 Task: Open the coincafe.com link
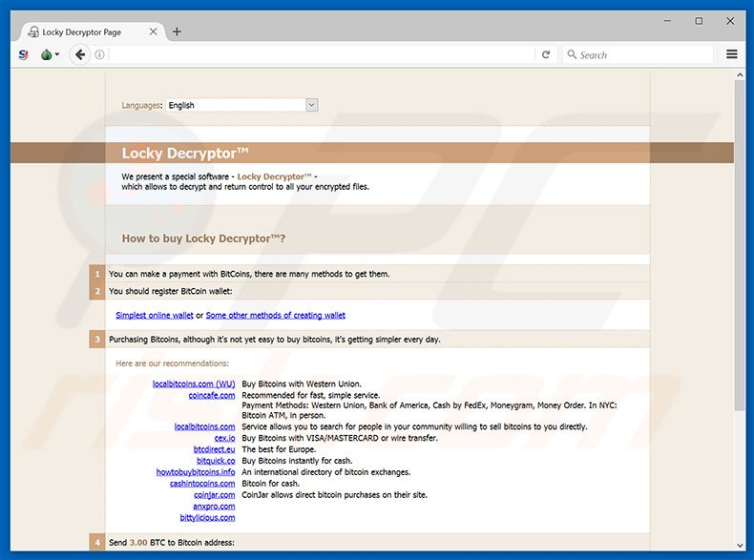[x=212, y=396]
